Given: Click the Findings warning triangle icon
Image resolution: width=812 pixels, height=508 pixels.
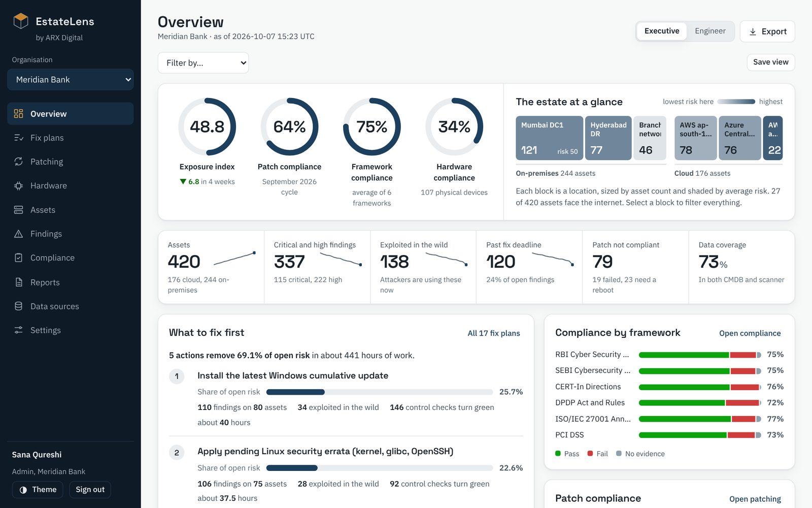Looking at the screenshot, I should (19, 234).
